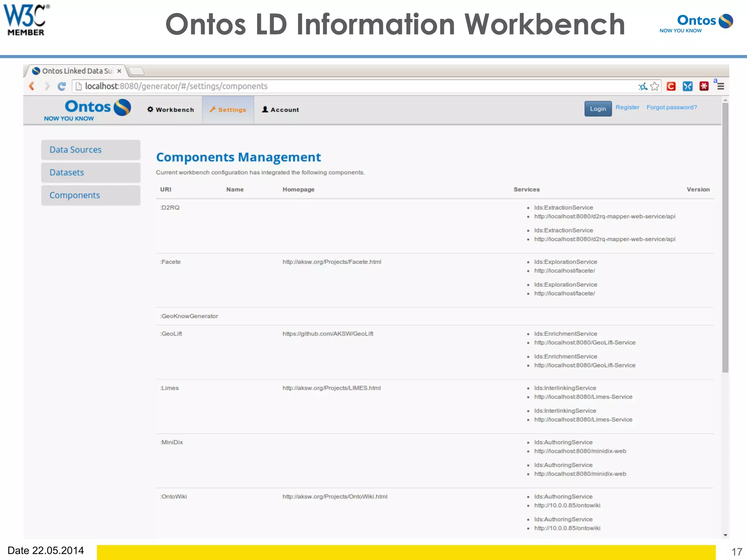Screen dimensions: 747x560
Task: Click the Components Management heading
Action: [x=239, y=157]
